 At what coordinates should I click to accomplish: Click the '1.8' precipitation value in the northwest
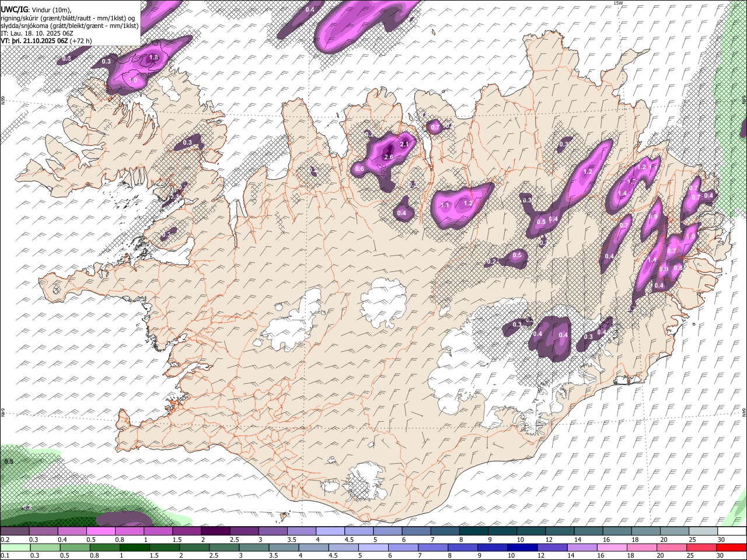pos(154,58)
